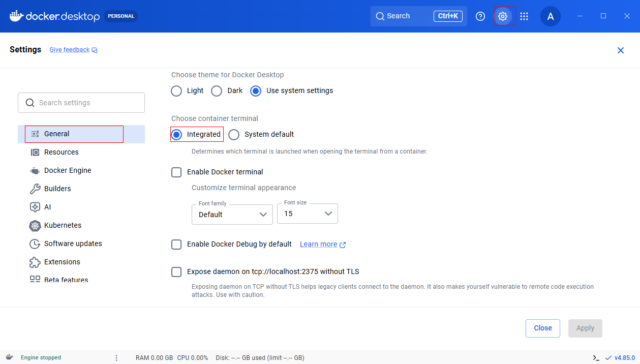Click the Docker Desktop whale logo

16,16
